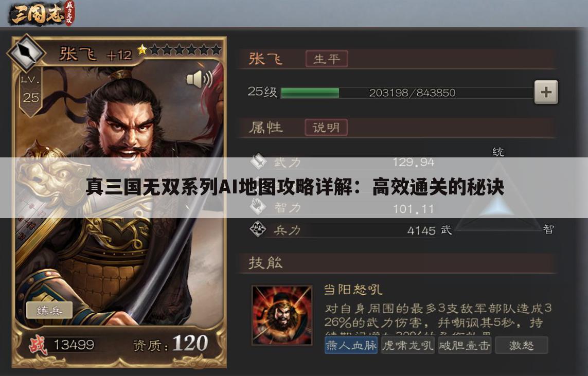Open the 激怒 skill tab
This screenshot has height=376, width=588.
522,345
